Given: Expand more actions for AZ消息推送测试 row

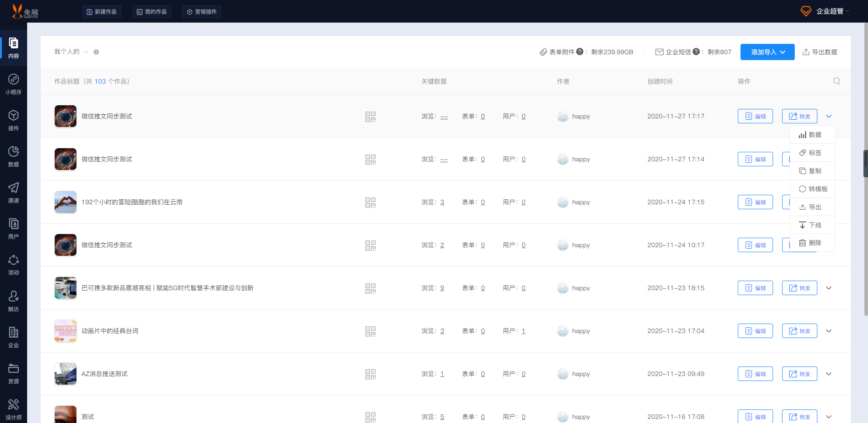Looking at the screenshot, I should 829,374.
